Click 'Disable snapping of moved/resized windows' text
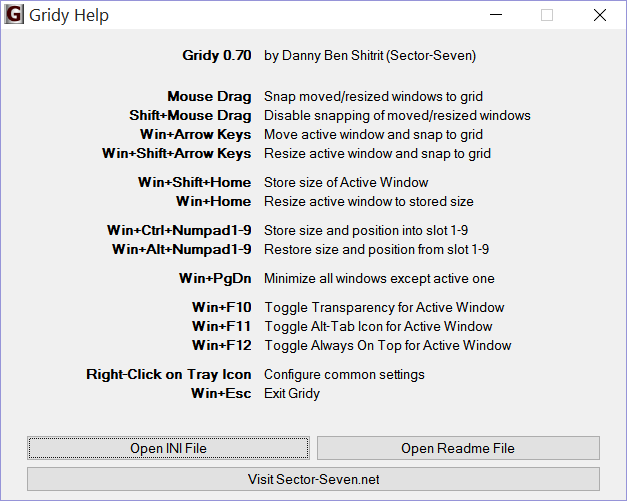 click(x=397, y=116)
